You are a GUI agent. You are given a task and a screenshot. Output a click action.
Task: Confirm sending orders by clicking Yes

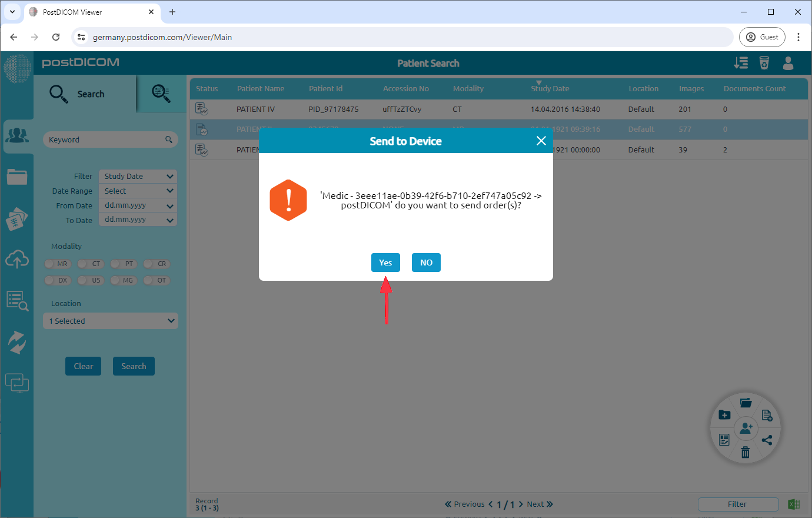(385, 263)
